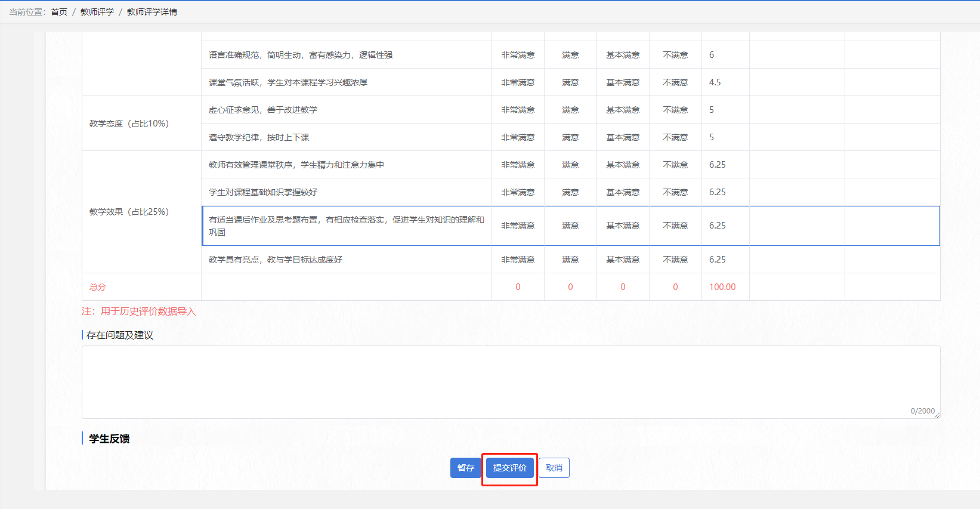The height and width of the screenshot is (509, 980).
Task: Go to 首页 in the breadcrumb
Action: click(x=59, y=12)
